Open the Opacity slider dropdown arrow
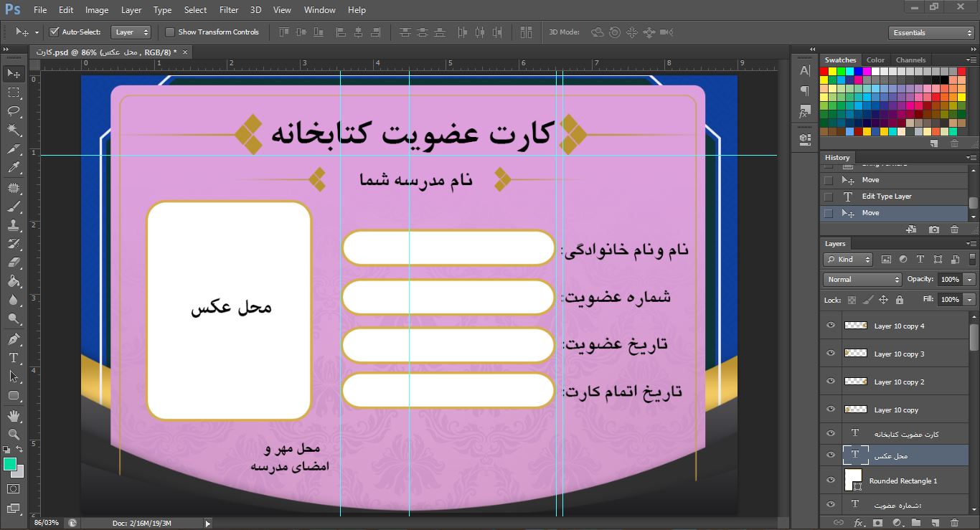This screenshot has height=530, width=980. pyautogui.click(x=970, y=280)
